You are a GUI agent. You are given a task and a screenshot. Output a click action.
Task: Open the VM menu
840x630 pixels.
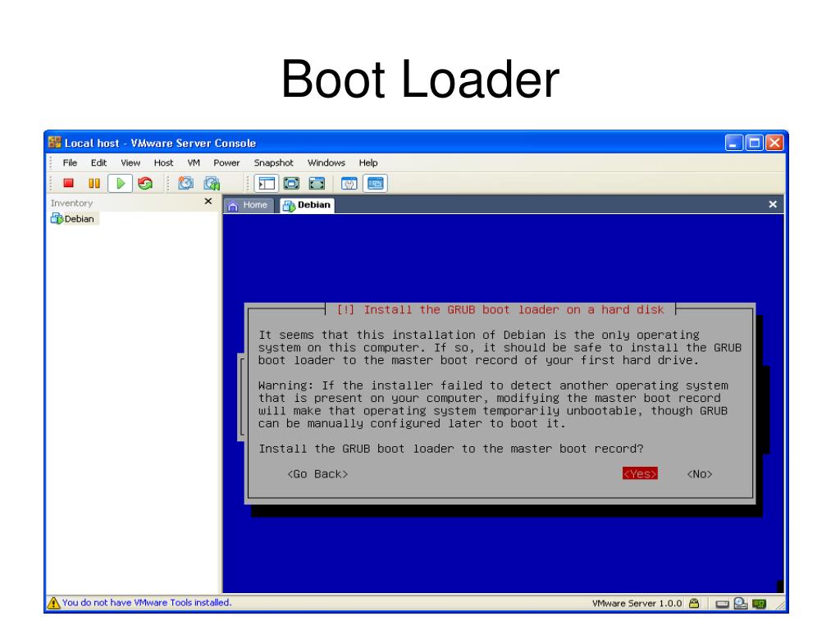pyautogui.click(x=194, y=163)
